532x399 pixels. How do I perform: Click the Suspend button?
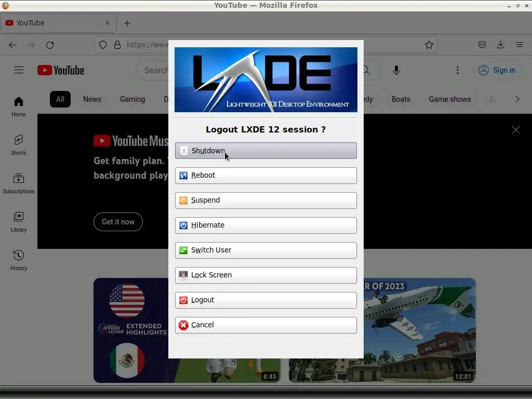pyautogui.click(x=265, y=200)
